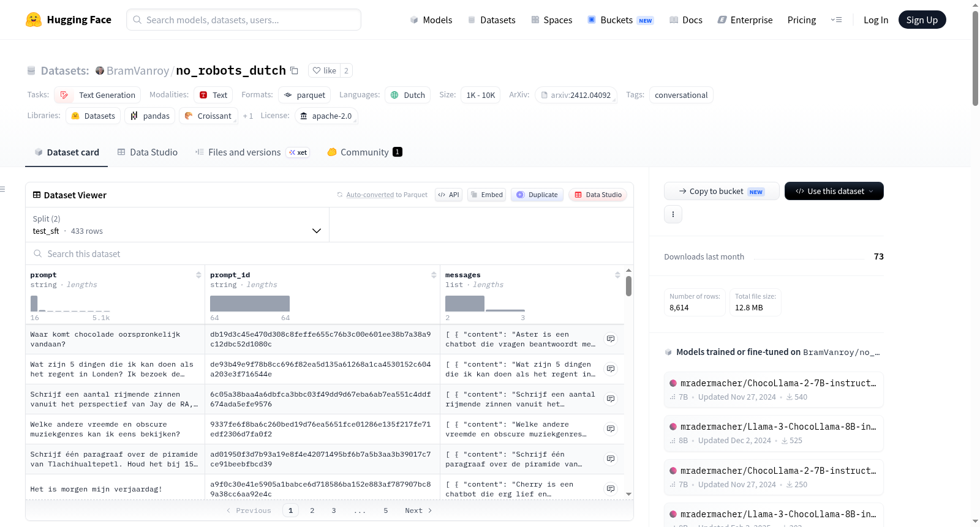
Task: Focus the Search this dataset field
Action: pyautogui.click(x=330, y=253)
